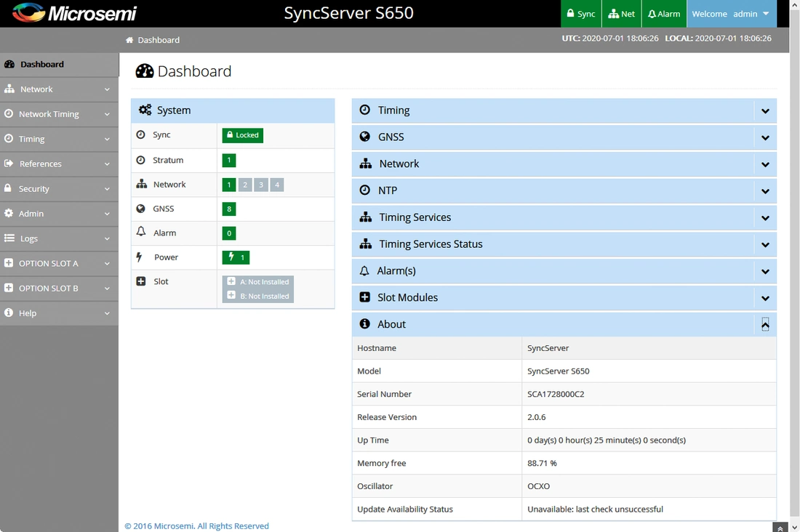800x532 pixels.
Task: Click the clock icon on the NTP panel
Action: pos(365,190)
